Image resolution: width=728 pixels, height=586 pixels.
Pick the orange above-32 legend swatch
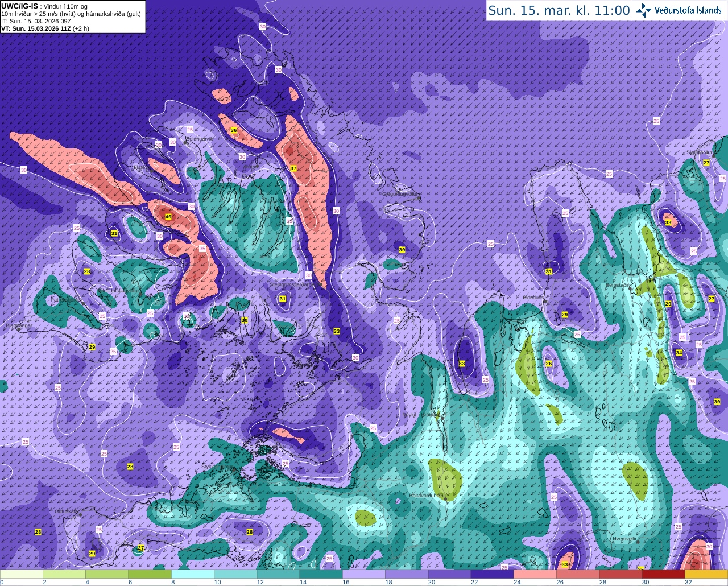[x=706, y=573]
